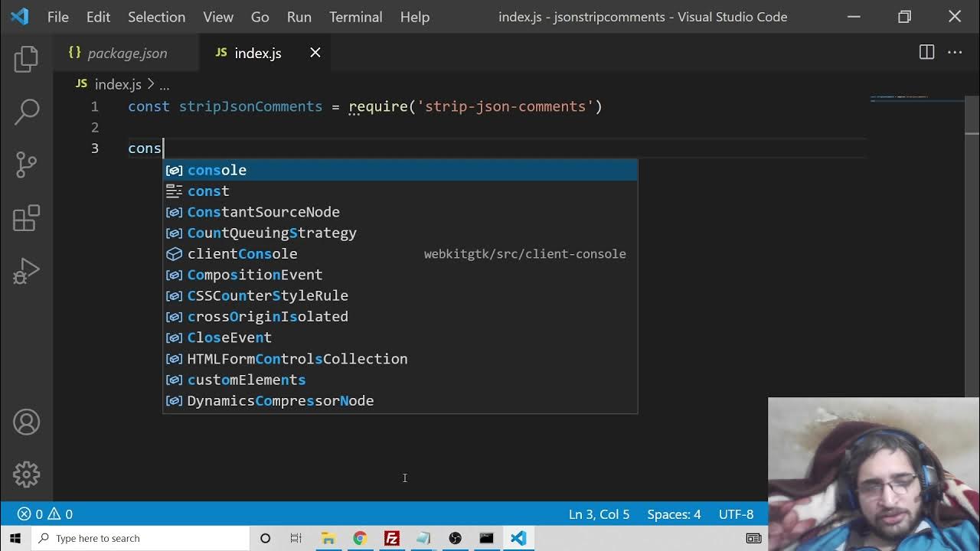Open the Selection menu
Screen dimensions: 980x551
(156, 17)
